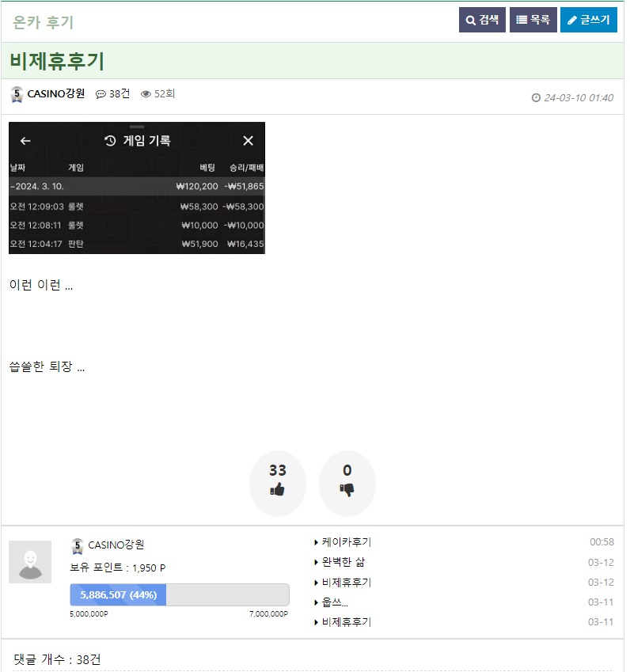
Task: Click the post title 비제휴후기
Action: 57,61
